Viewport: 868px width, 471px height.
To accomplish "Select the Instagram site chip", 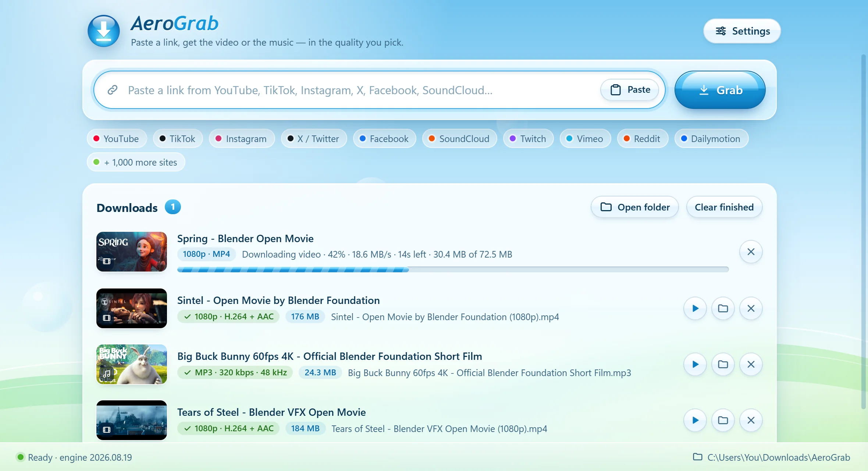I will point(242,138).
